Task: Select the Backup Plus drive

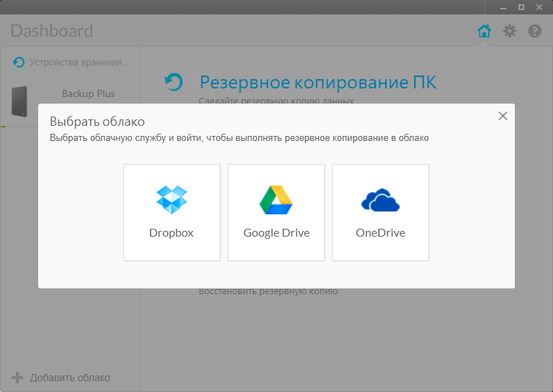Action: click(x=70, y=101)
